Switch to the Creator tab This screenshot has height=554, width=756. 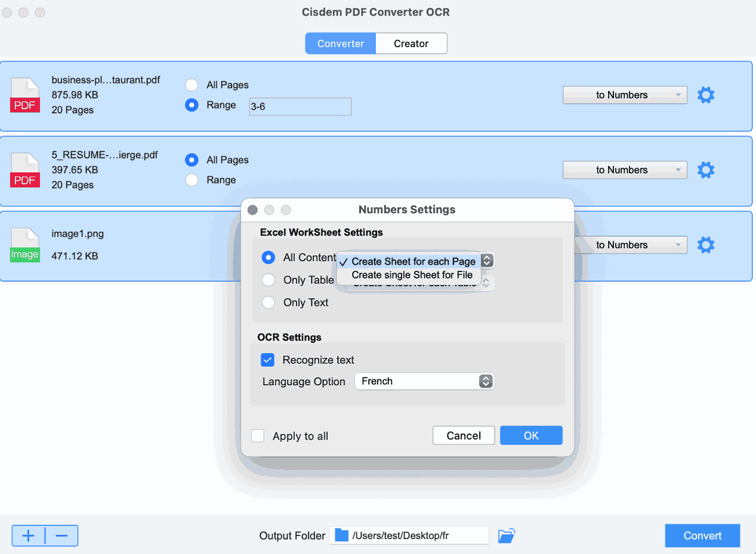pyautogui.click(x=411, y=44)
